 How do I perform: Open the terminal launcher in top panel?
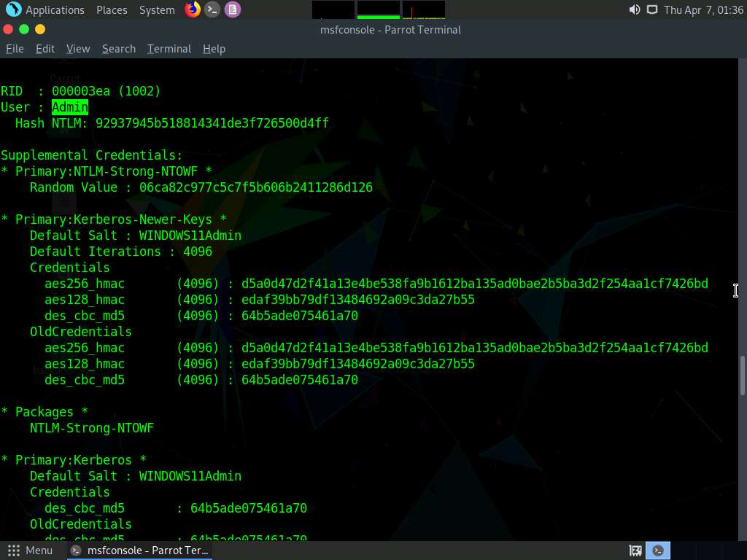pyautogui.click(x=212, y=9)
